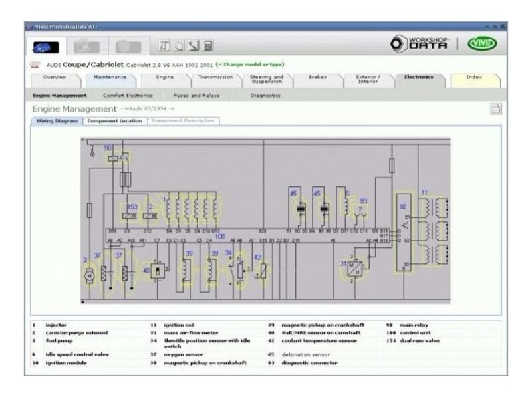Select fuel pump symbol 3 in diagram
The height and width of the screenshot is (399, 532).
point(90,274)
